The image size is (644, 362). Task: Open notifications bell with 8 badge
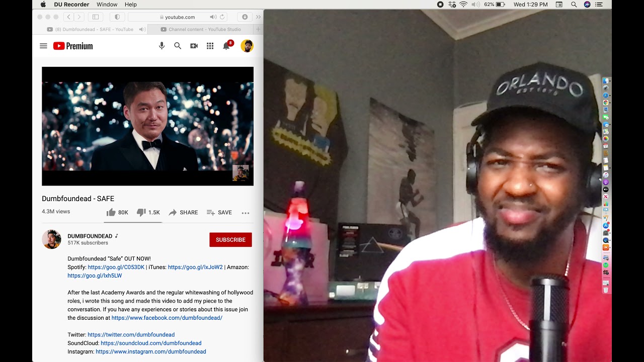(x=227, y=45)
